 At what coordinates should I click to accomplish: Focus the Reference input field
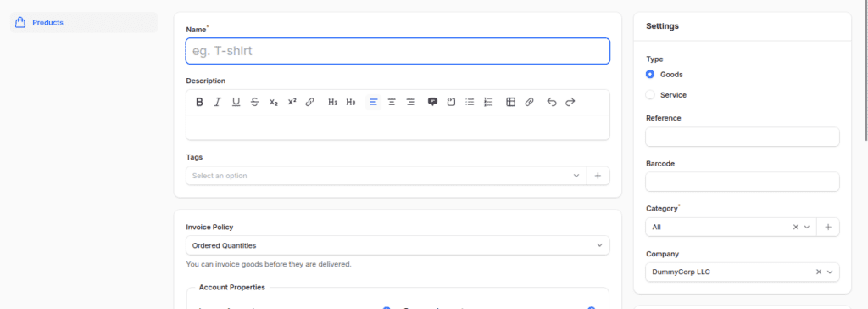coord(743,137)
